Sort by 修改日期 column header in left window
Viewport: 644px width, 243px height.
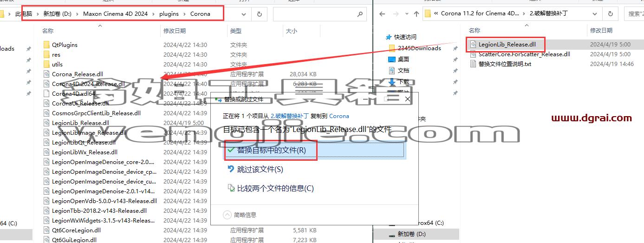[x=175, y=31]
